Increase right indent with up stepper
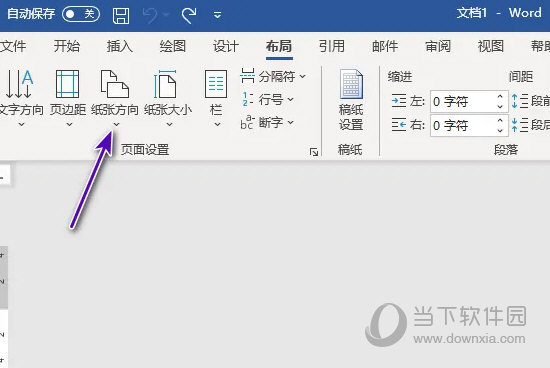 coord(501,120)
